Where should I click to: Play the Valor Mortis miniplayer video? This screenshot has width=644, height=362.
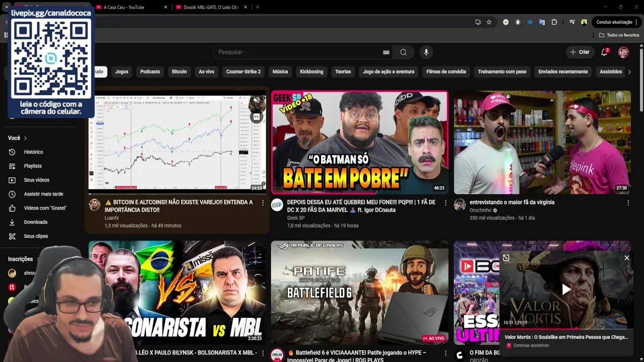click(566, 289)
